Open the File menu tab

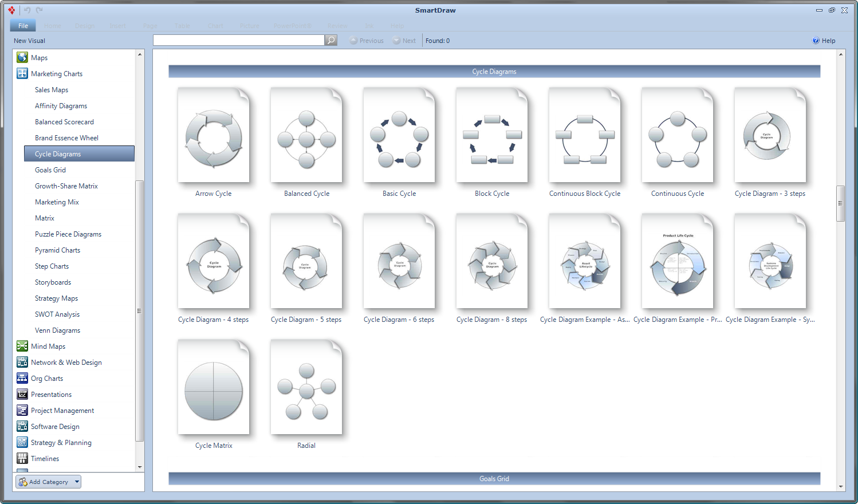pos(23,26)
